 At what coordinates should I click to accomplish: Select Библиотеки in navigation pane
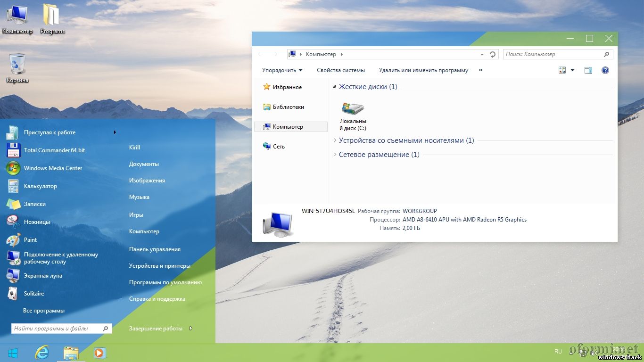pyautogui.click(x=283, y=107)
